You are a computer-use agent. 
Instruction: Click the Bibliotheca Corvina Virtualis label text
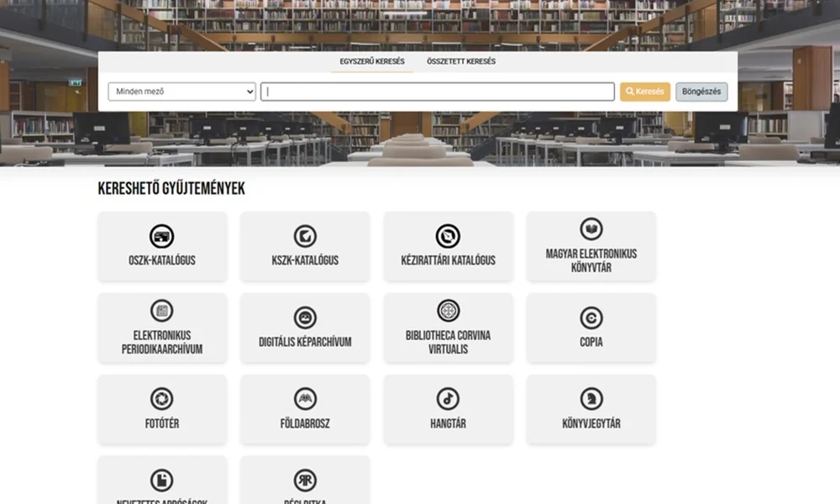[x=448, y=342]
